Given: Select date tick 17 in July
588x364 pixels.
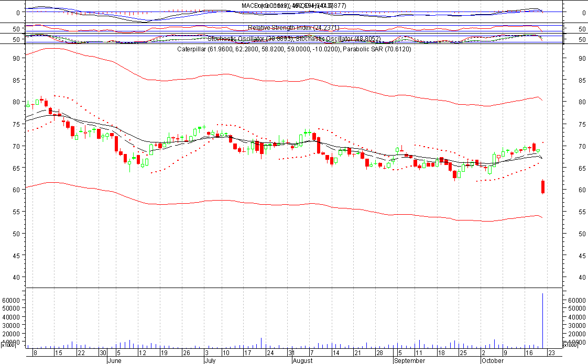Looking at the screenshot, I should coord(247,353).
